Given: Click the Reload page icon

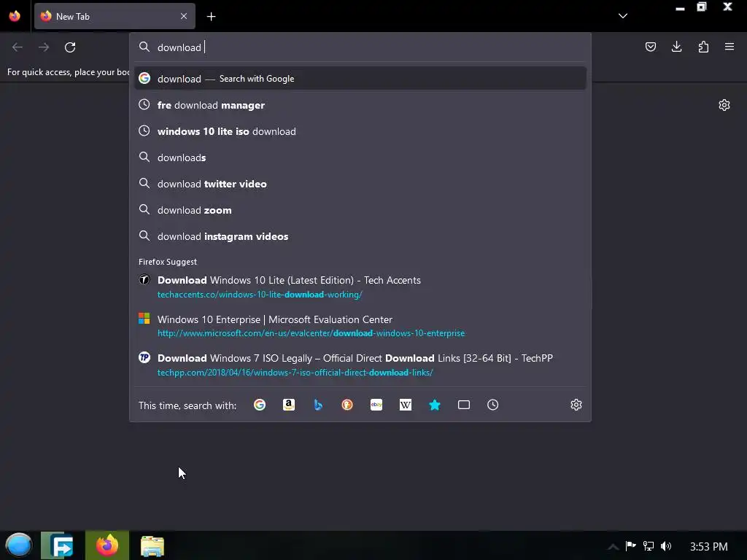Looking at the screenshot, I should click(70, 47).
